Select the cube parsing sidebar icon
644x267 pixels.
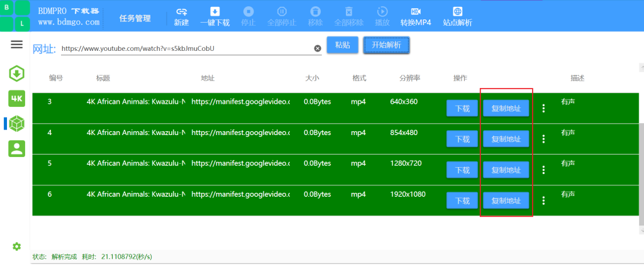tap(17, 123)
